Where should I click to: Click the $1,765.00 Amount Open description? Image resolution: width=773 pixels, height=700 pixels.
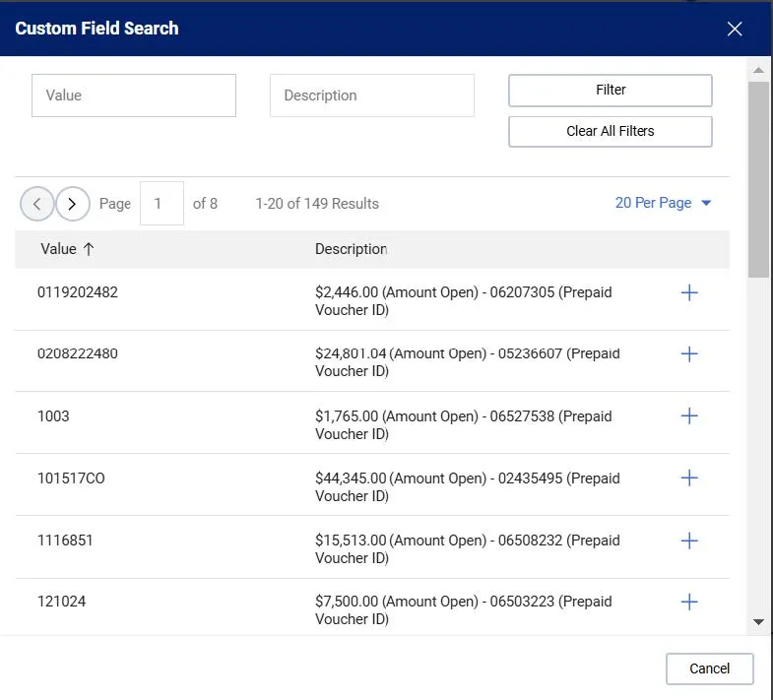coord(464,425)
